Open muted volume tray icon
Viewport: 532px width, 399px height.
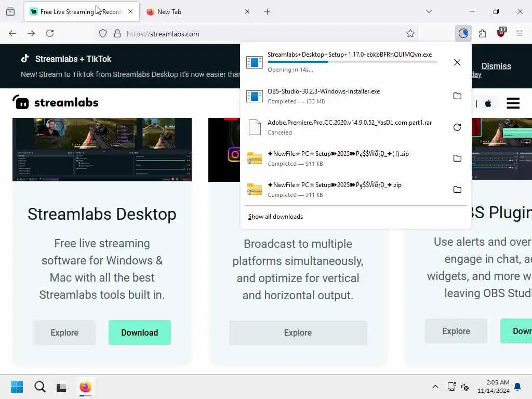465,387
